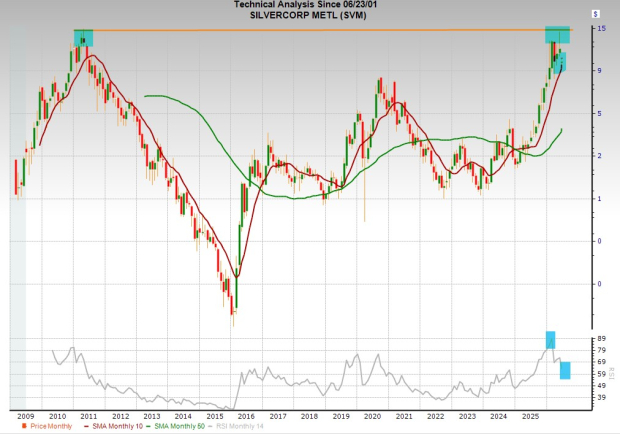Select the 2024 label on the time axis
This screenshot has width=620, height=434.
[499, 416]
